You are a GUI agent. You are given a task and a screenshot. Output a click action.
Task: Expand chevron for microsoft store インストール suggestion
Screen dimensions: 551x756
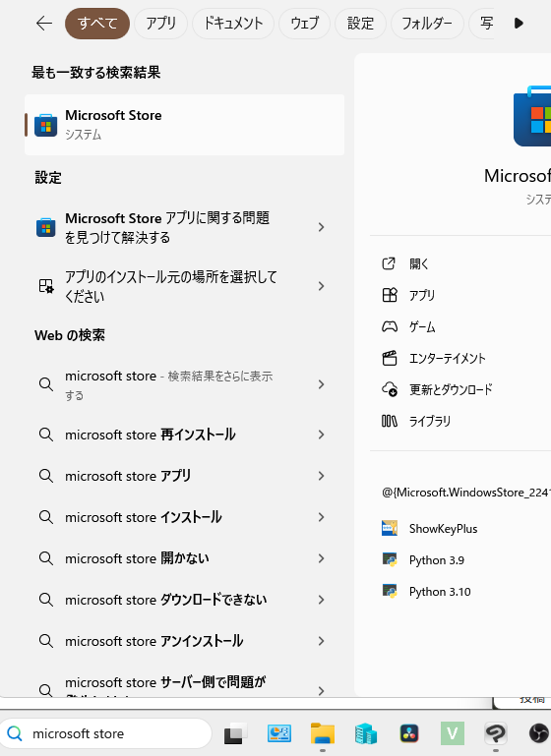[x=322, y=517]
